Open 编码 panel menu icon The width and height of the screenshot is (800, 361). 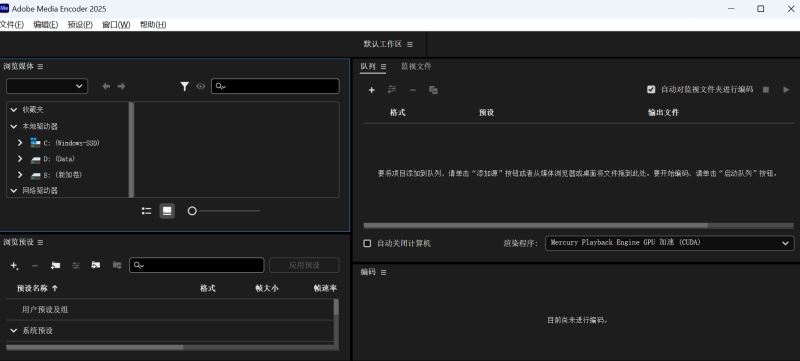[383, 272]
